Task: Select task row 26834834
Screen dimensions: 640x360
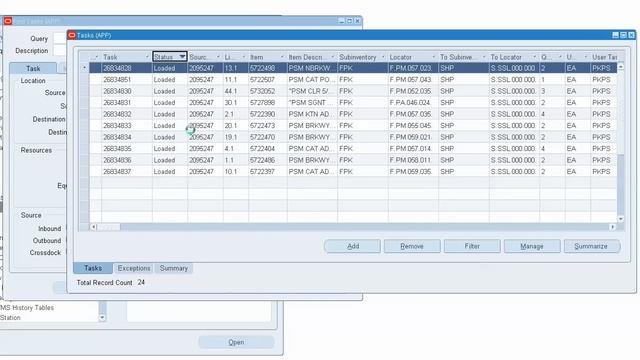Action: tap(353, 137)
